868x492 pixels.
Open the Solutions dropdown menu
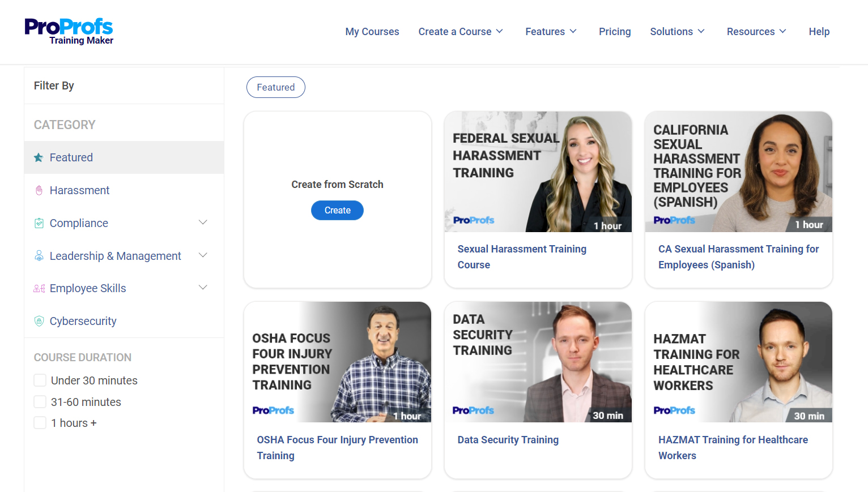pos(677,32)
